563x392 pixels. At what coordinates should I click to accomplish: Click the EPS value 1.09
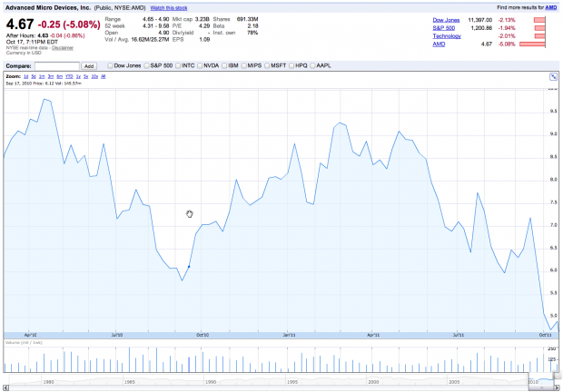click(204, 39)
